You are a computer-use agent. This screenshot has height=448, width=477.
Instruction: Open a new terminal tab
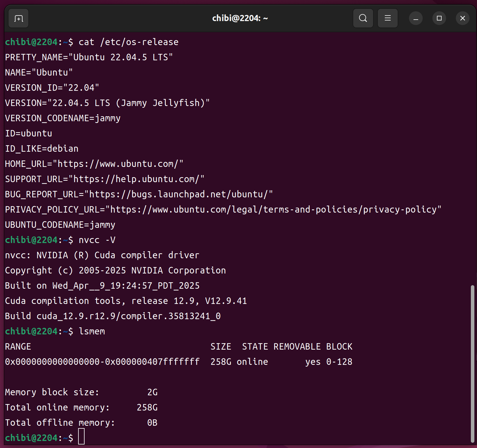pyautogui.click(x=18, y=18)
